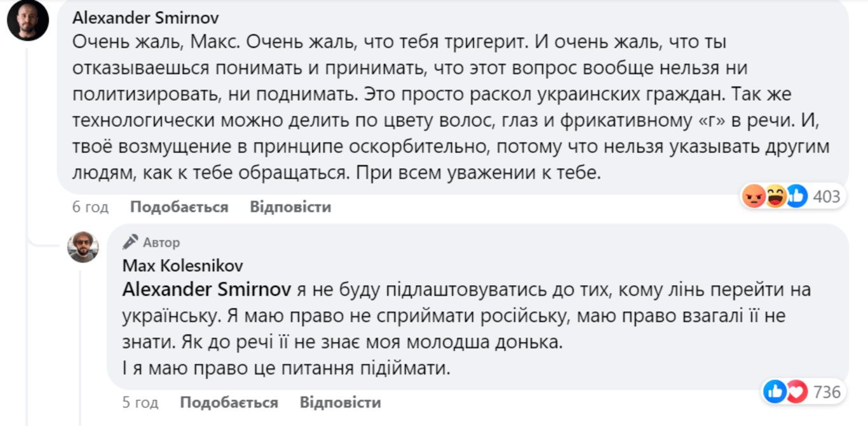Click the author microphone badge icon
Viewport: 868px width, 426px height.
130,242
